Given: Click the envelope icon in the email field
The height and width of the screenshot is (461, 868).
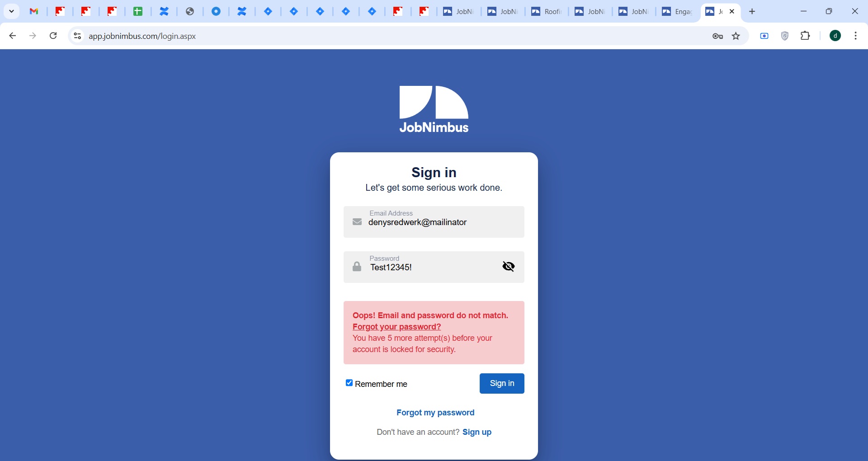Looking at the screenshot, I should [357, 222].
